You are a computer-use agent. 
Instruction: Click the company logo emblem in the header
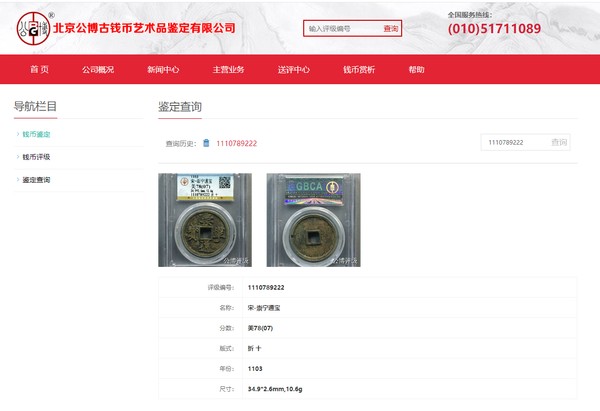(33, 28)
